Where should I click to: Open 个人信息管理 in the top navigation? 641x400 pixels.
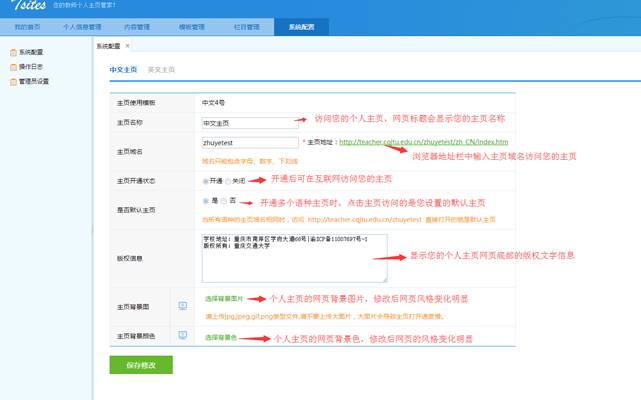point(82,27)
